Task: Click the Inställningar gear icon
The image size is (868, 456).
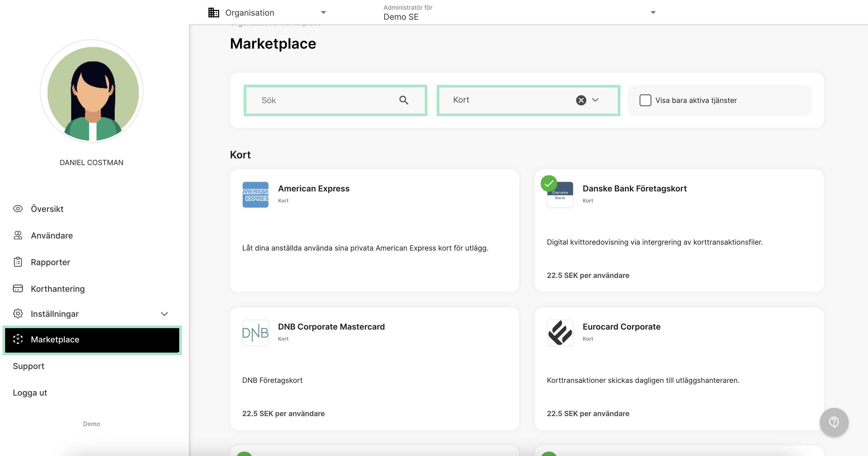Action: point(18,313)
